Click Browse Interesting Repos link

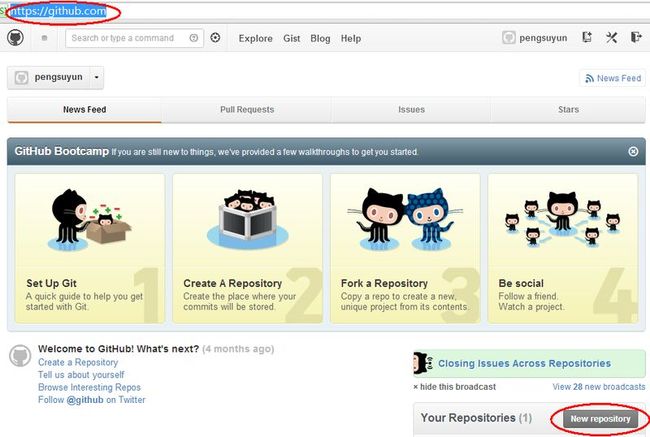pos(89,387)
